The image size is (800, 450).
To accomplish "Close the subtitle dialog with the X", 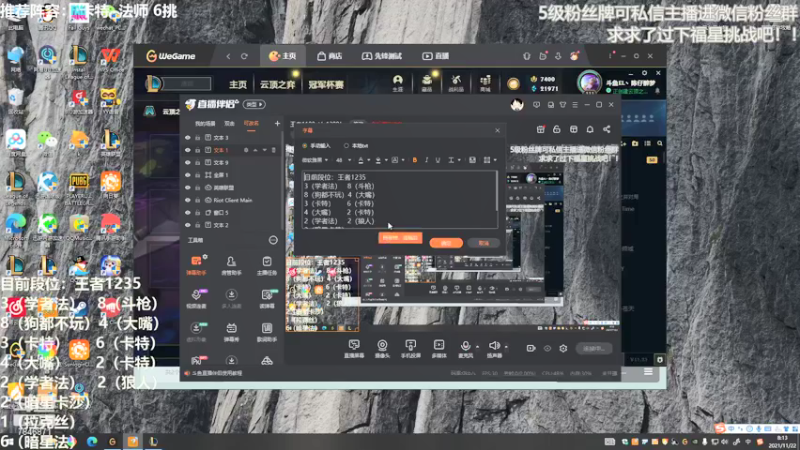I will 497,131.
